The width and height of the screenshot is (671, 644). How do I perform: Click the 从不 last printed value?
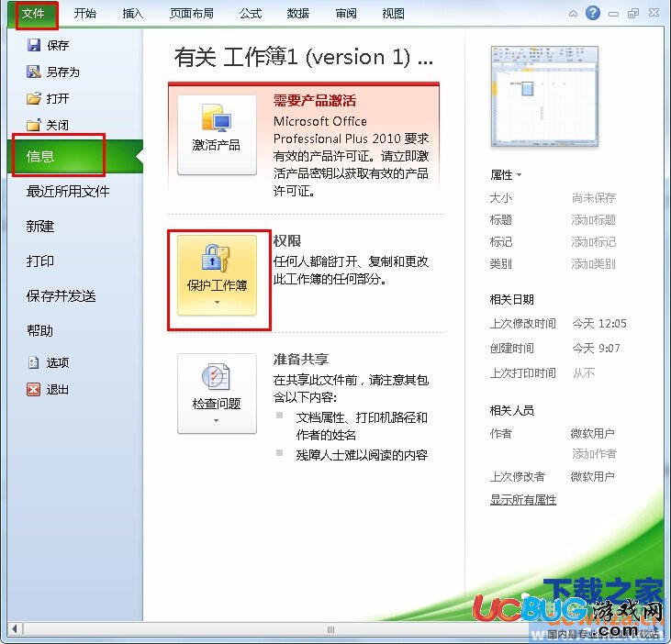click(x=584, y=372)
